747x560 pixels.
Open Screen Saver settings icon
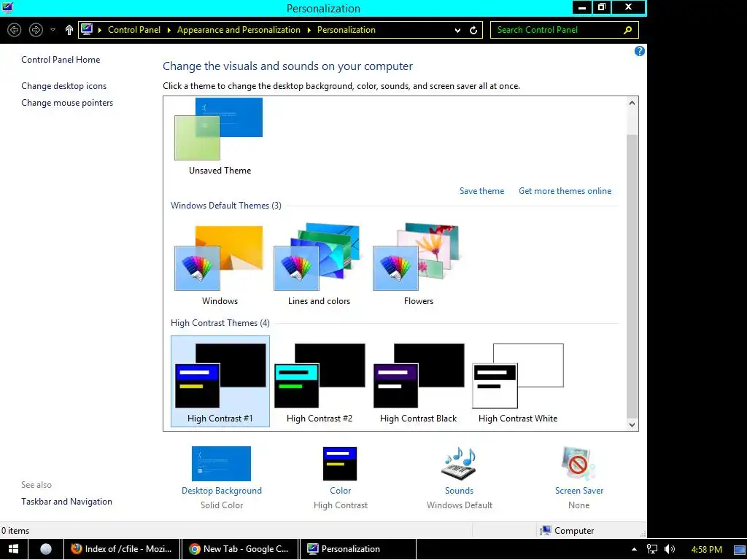point(578,463)
